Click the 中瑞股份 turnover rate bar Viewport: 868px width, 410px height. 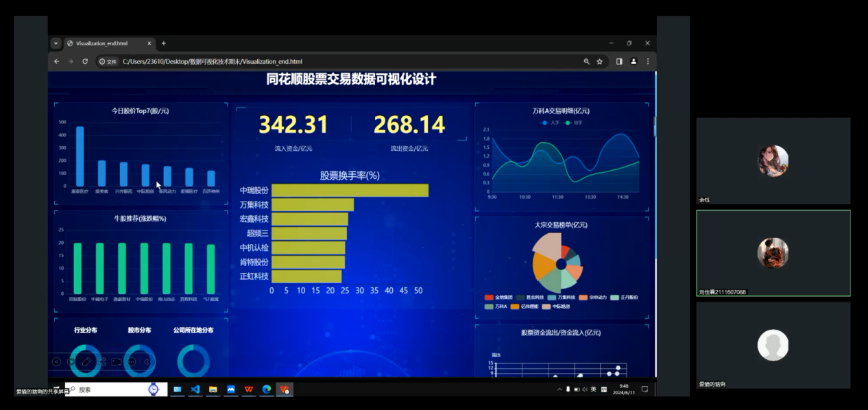(x=350, y=190)
